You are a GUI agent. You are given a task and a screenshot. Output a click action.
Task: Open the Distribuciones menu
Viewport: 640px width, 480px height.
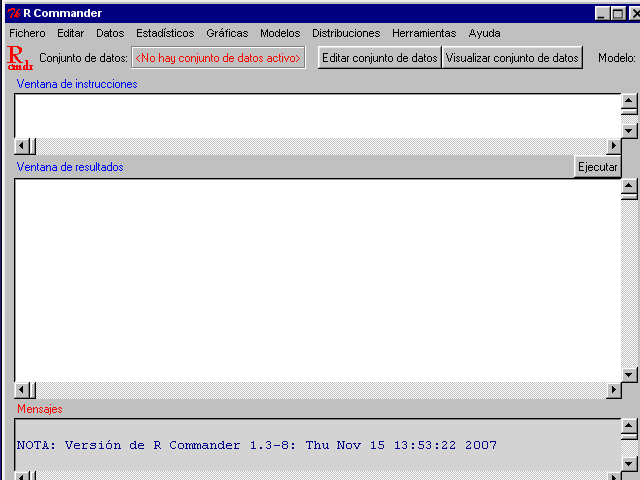coord(346,33)
